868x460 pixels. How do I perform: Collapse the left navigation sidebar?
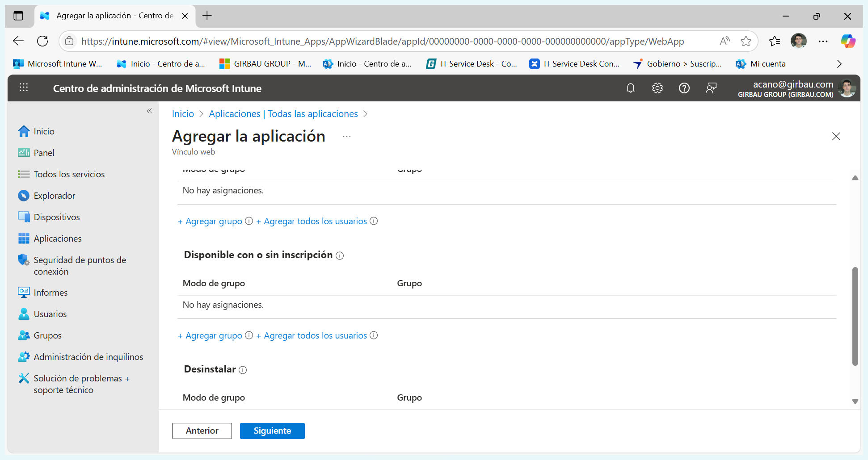click(149, 111)
